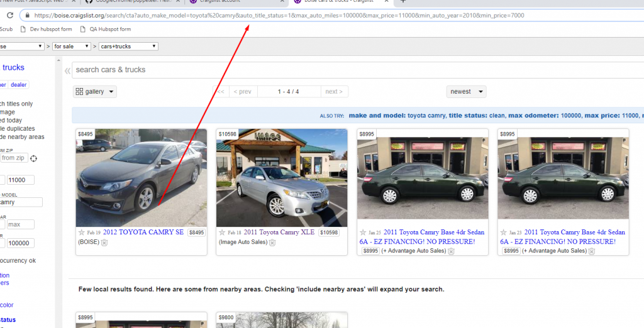Hide the BOISE Camry SE listing

click(x=104, y=242)
